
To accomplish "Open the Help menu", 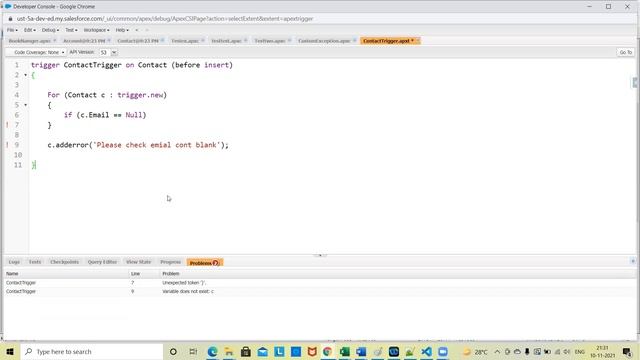I will pos(122,30).
